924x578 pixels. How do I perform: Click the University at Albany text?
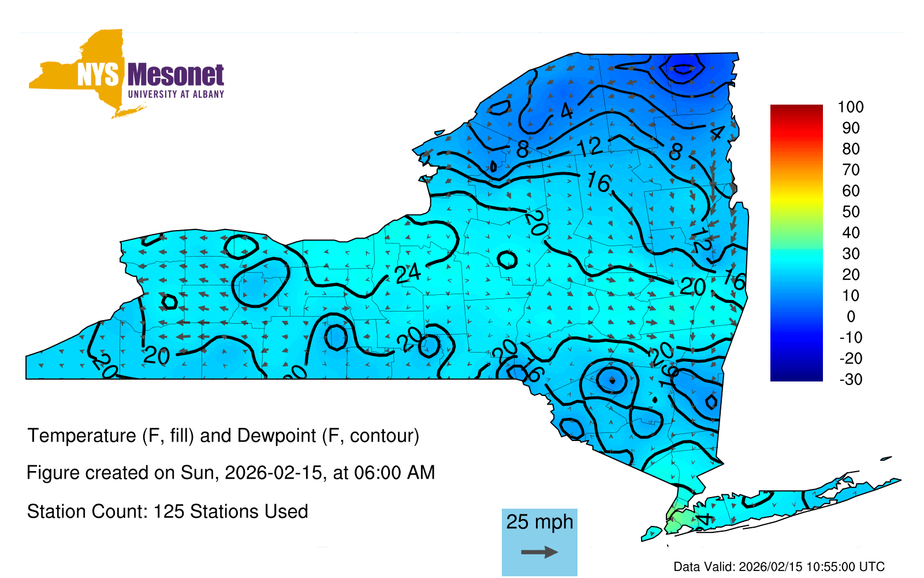176,94
